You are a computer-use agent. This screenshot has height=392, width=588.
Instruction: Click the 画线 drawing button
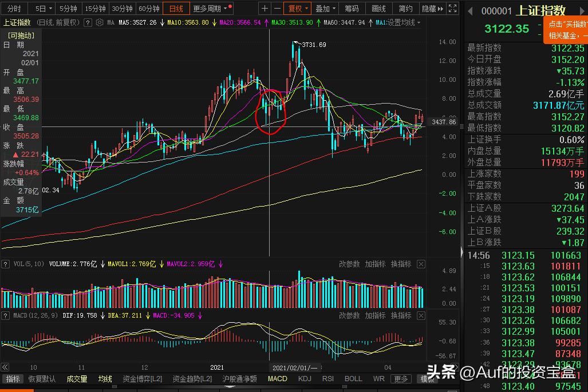(378, 8)
